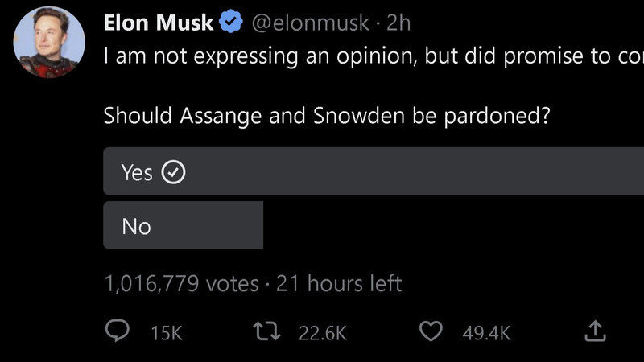Click the 22.6K retweet count

[x=322, y=332]
